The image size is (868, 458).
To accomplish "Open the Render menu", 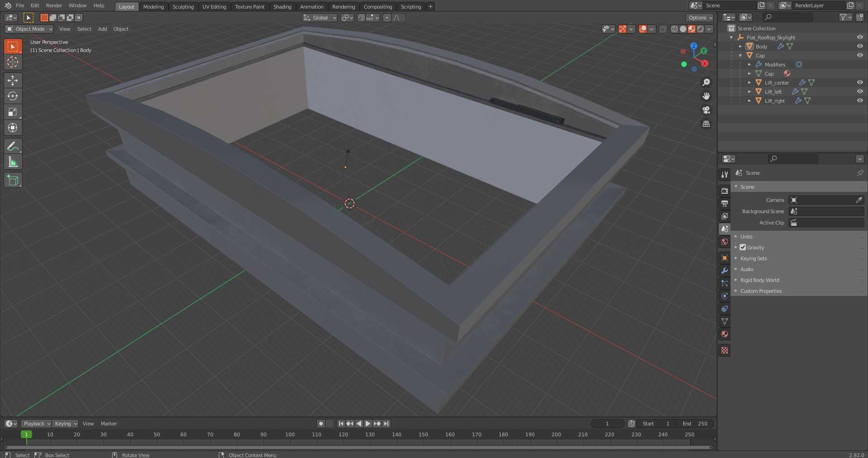I will (x=54, y=5).
